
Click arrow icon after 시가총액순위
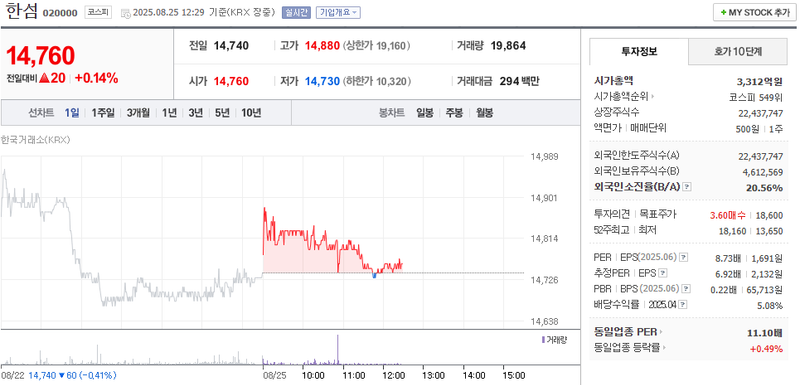tap(653, 96)
